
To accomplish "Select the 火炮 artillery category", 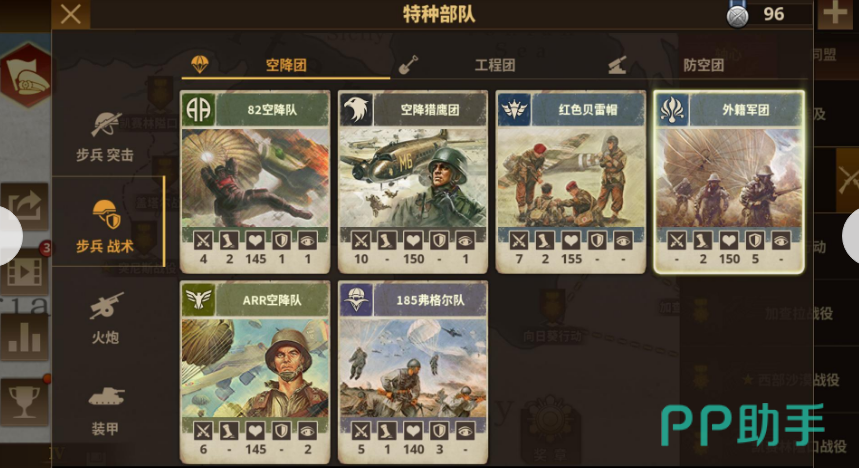I will tap(105, 318).
